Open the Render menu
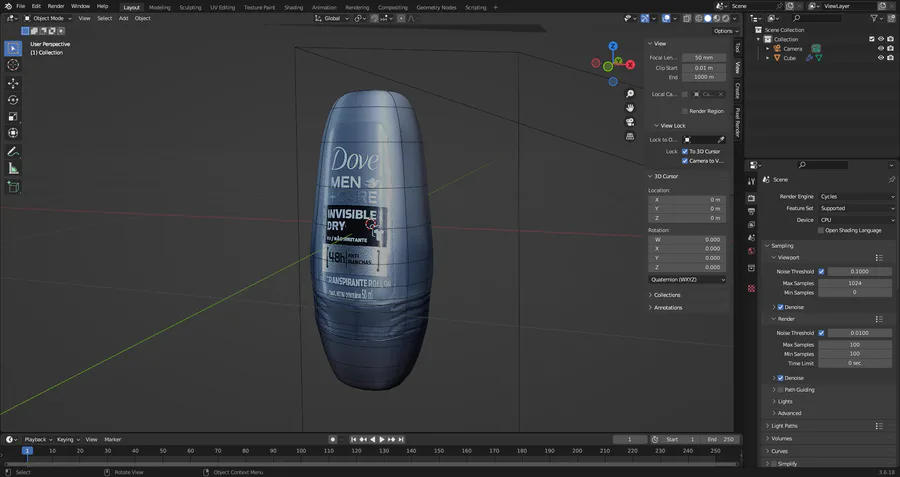 (x=56, y=6)
